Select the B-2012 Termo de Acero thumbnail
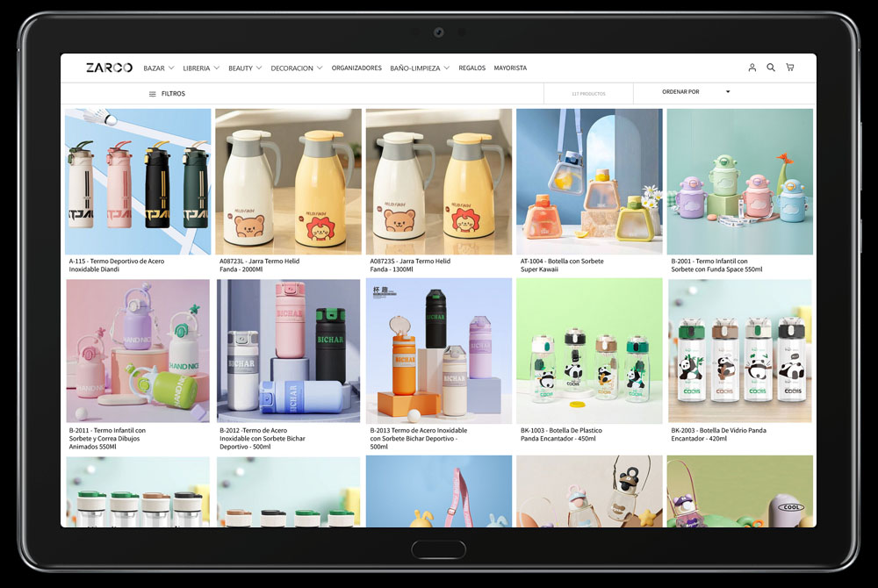 (x=288, y=351)
